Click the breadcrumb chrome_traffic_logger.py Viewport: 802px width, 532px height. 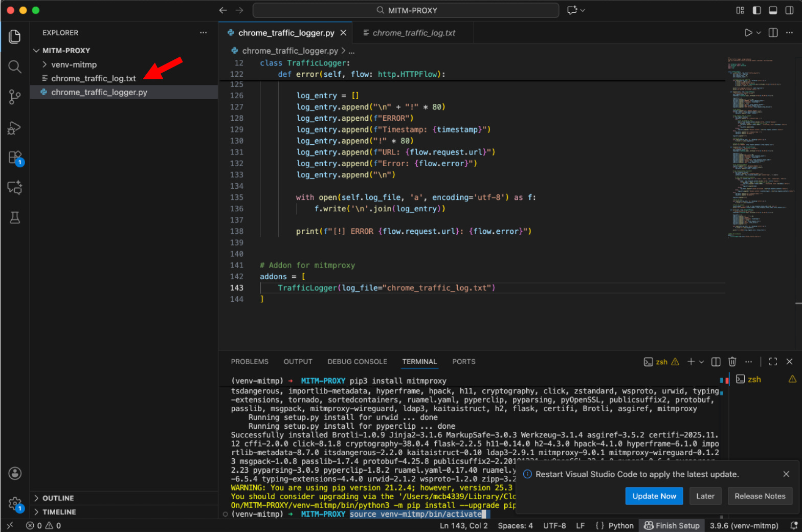[289, 51]
